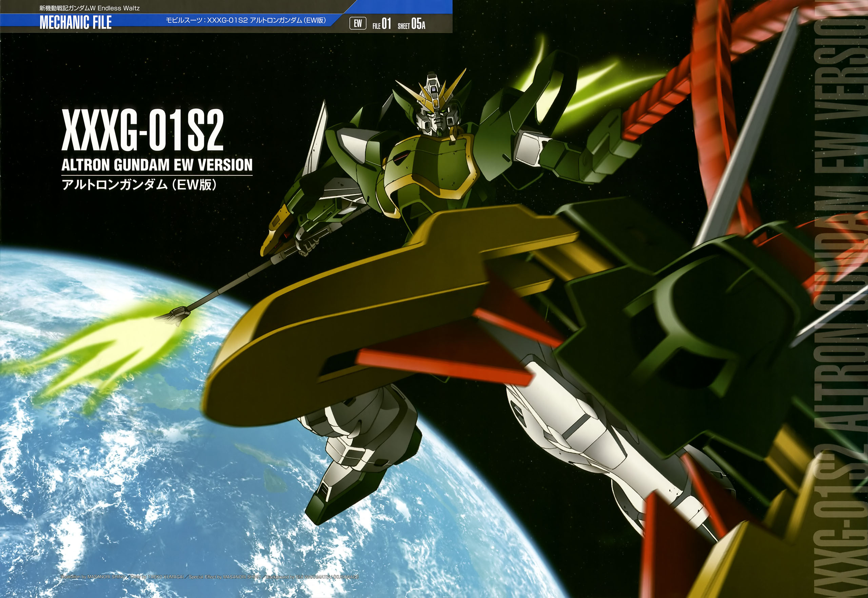Screen dimensions: 868x598
Task: Click the ALTRON GUNDAM EW VERSION subtitle
Action: (x=157, y=165)
